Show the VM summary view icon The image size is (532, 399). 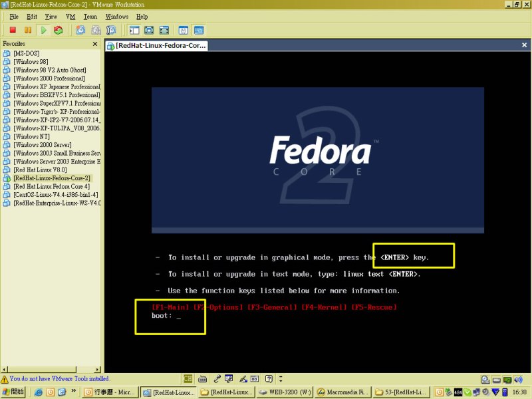(184, 30)
